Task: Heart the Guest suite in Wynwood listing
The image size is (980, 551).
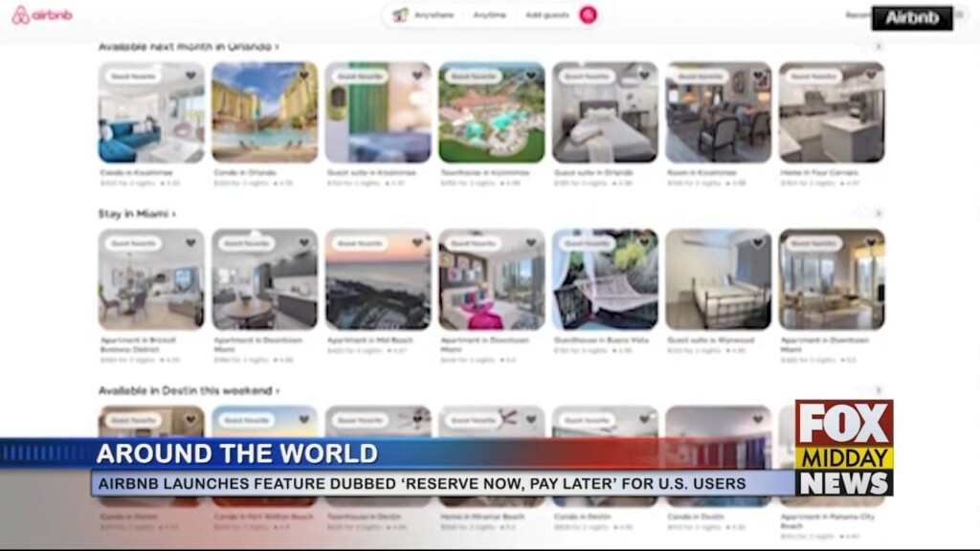Action: 758,243
